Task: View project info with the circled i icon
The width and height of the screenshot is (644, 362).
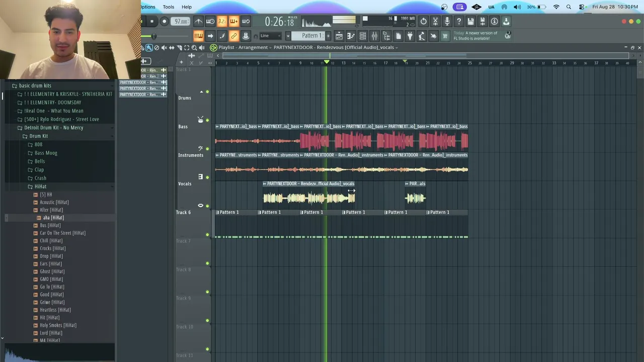Action: pos(494,21)
